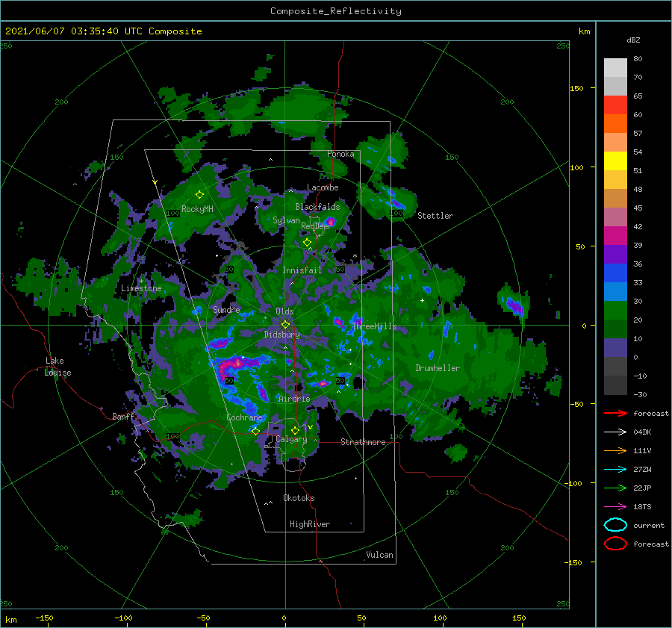
Task: Click the Blackfalds city label
Action: tap(317, 207)
